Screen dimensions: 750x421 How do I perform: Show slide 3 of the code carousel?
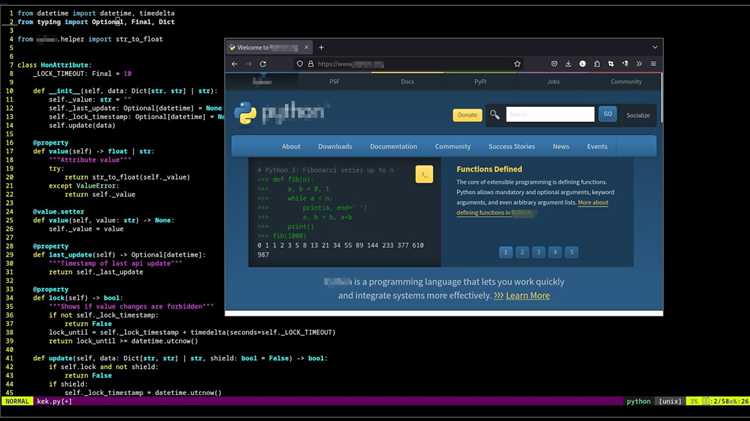(x=539, y=252)
